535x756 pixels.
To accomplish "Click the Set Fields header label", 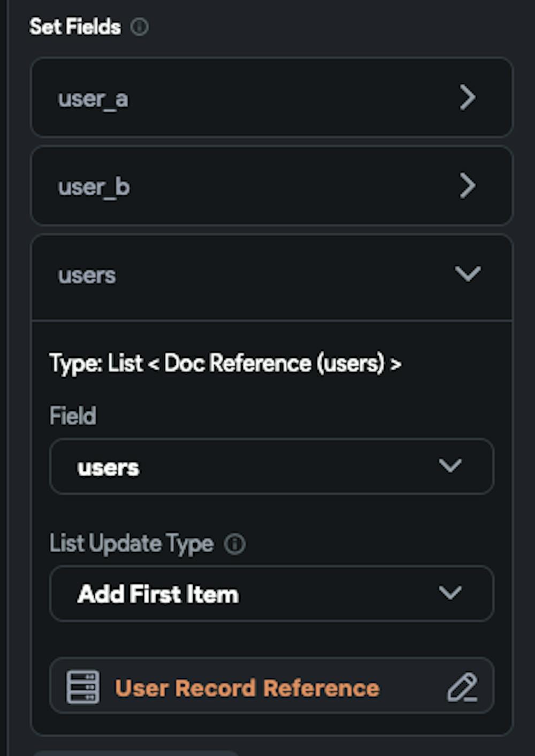I will (75, 26).
